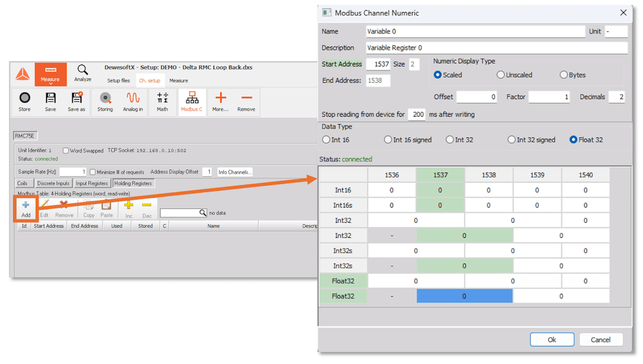This screenshot has width=643, height=364.
Task: Select the Unscaled display type
Action: pos(500,75)
